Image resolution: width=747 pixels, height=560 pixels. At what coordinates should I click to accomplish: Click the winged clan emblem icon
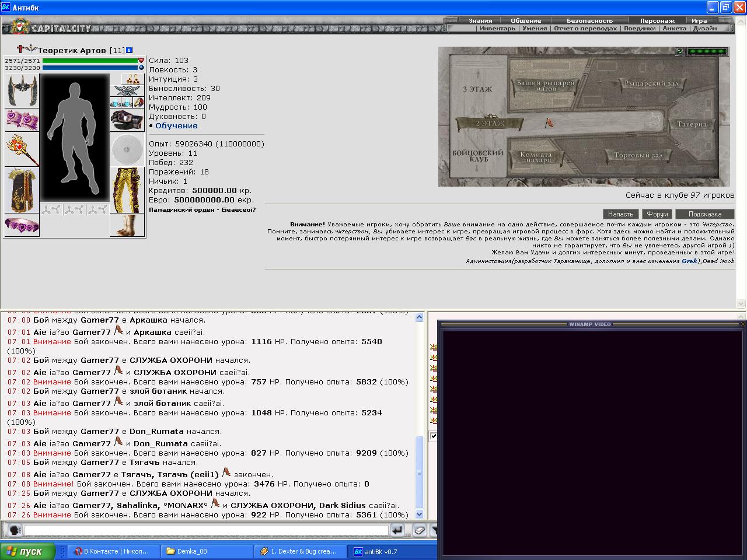click(x=31, y=50)
